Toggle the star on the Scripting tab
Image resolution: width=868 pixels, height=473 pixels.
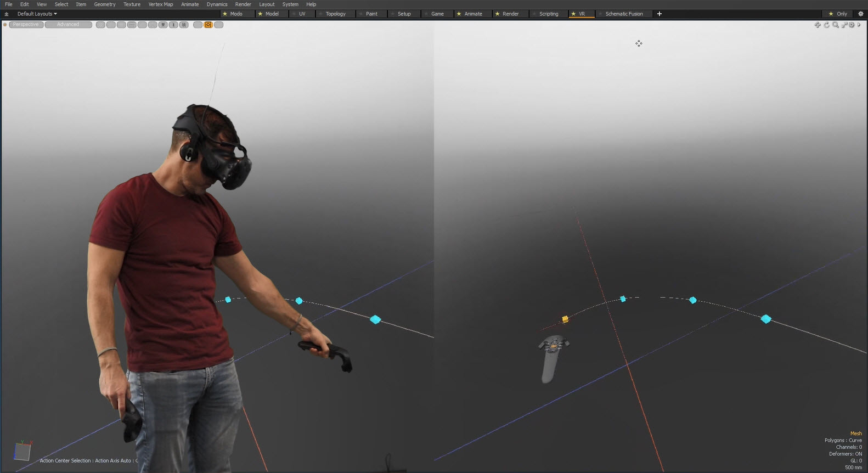pos(534,14)
